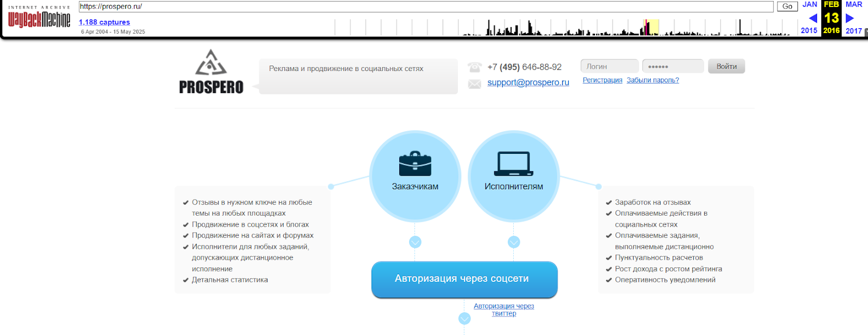Select MAR month in Wayback calendar
The image size is (868, 335).
click(854, 4)
